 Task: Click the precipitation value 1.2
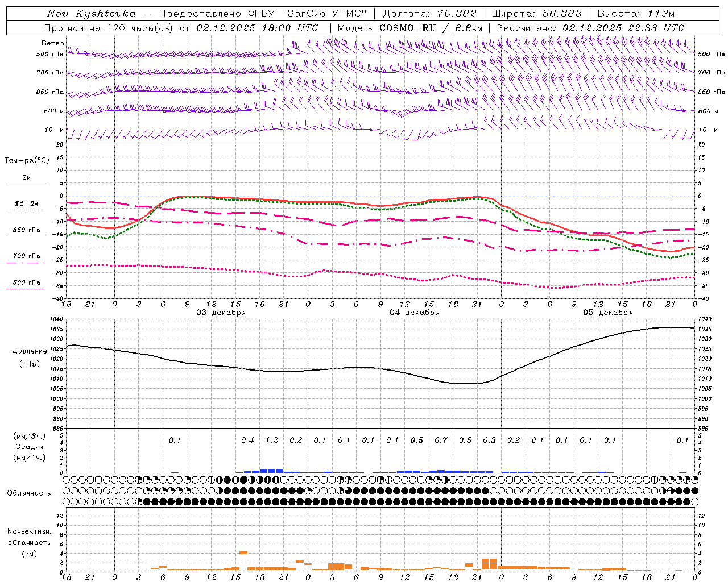[272, 440]
